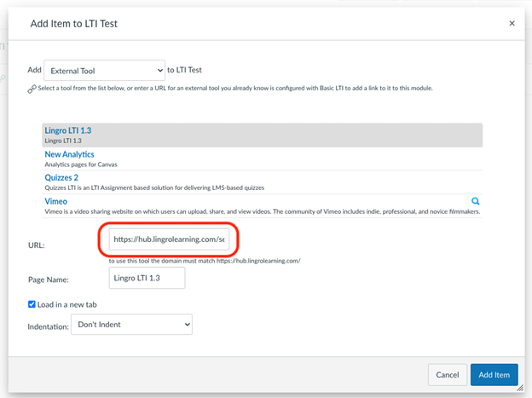Click the Page Name field

point(147,278)
